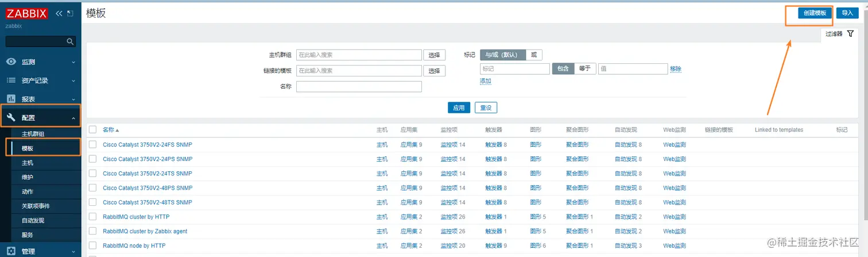Select the 或 tag mode
This screenshot has height=257, width=868.
[534, 55]
